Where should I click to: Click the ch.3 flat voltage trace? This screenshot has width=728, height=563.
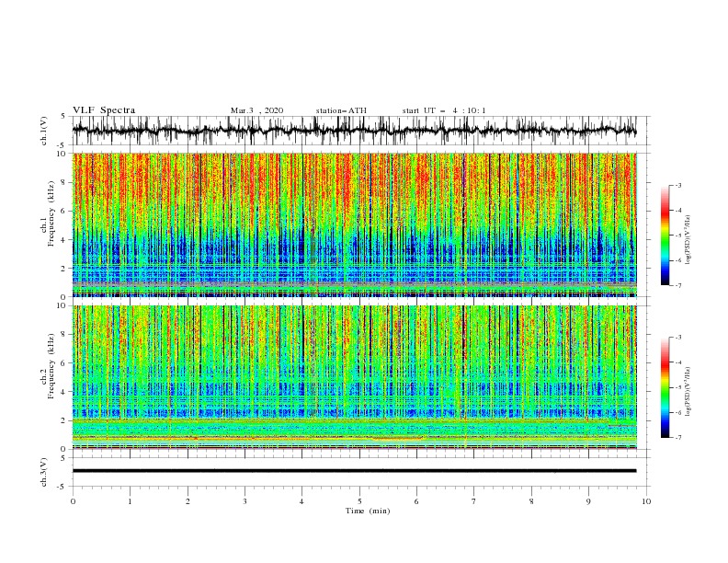pyautogui.click(x=354, y=471)
